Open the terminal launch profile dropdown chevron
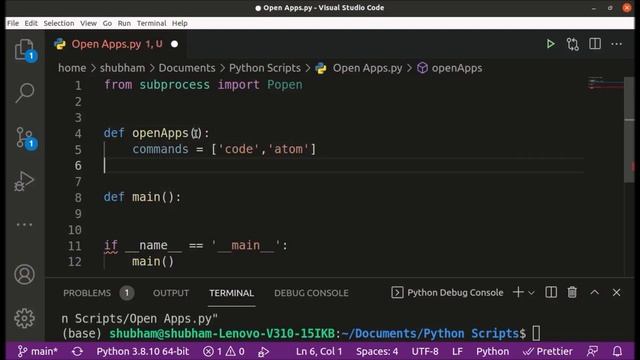Viewport: 640px width, 360px height. pos(531,293)
